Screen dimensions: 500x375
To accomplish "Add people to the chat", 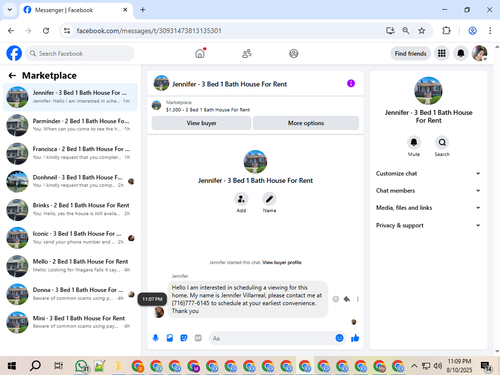I will point(241,199).
